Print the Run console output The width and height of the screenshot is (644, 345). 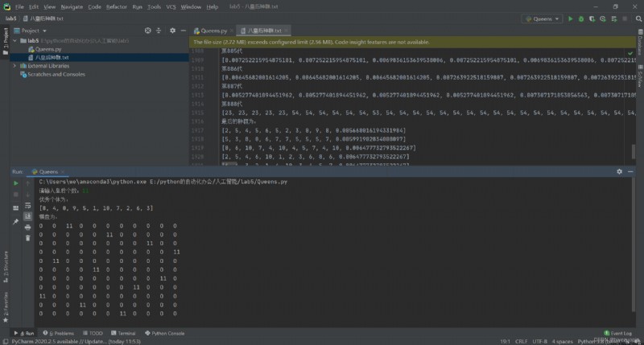tap(28, 228)
